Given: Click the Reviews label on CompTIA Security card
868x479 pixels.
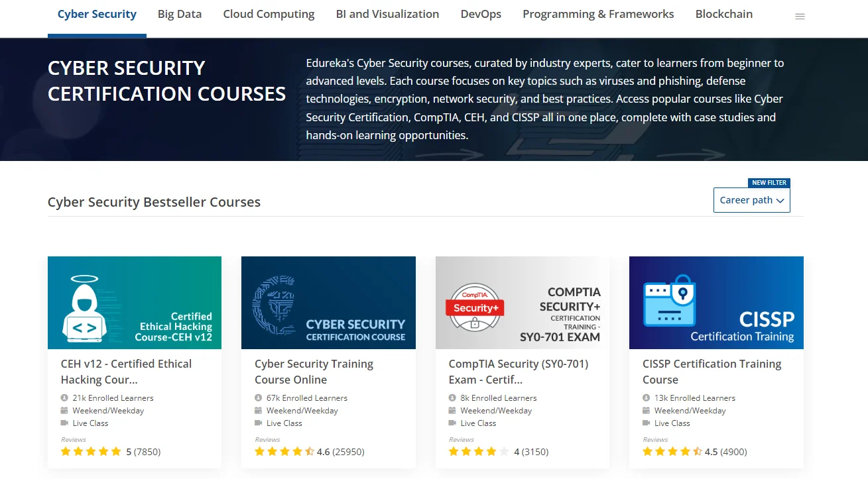Looking at the screenshot, I should click(462, 439).
